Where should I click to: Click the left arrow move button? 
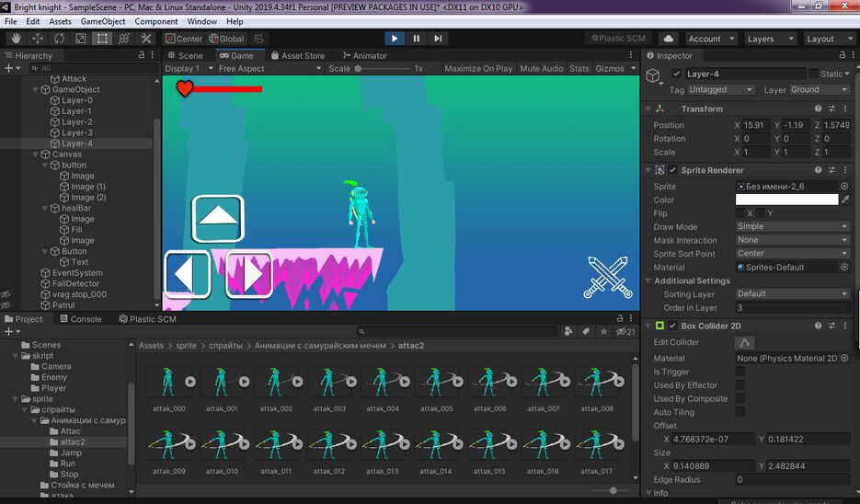coord(187,274)
